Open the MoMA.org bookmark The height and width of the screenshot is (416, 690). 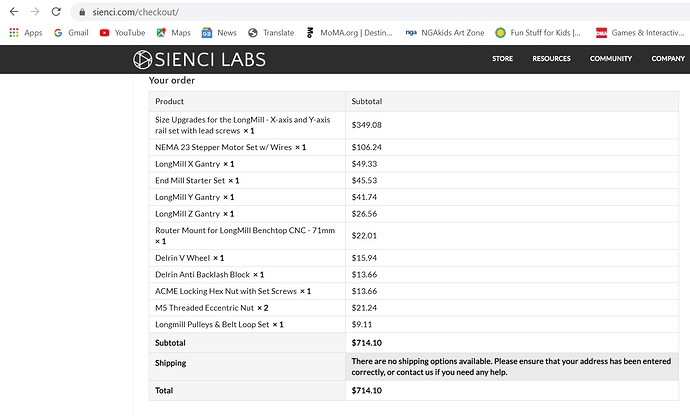(x=349, y=33)
